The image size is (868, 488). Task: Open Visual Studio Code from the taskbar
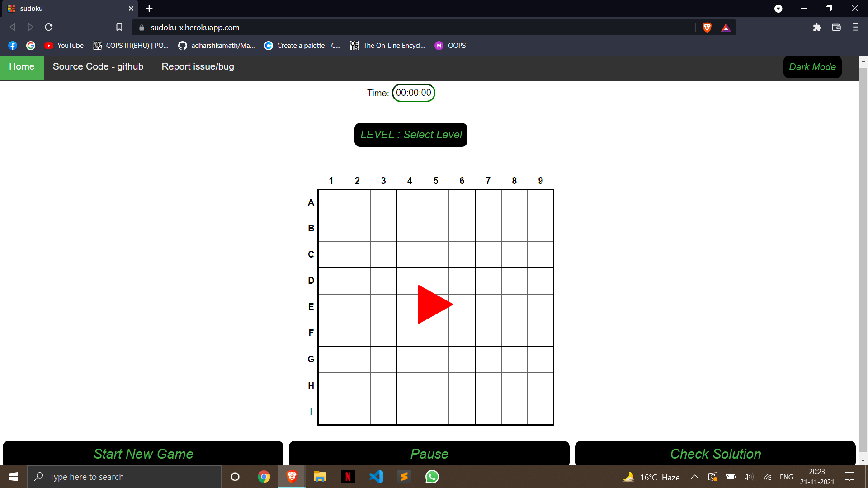(x=376, y=477)
